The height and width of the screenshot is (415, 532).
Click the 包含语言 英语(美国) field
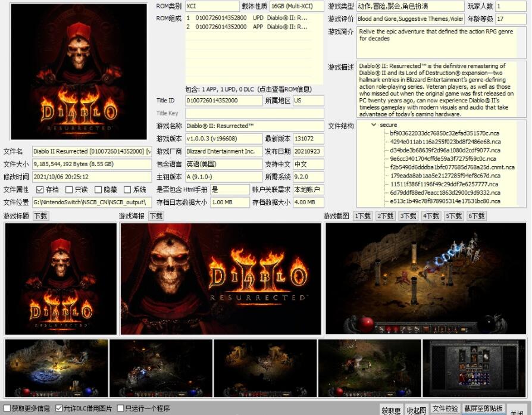pyautogui.click(x=224, y=164)
